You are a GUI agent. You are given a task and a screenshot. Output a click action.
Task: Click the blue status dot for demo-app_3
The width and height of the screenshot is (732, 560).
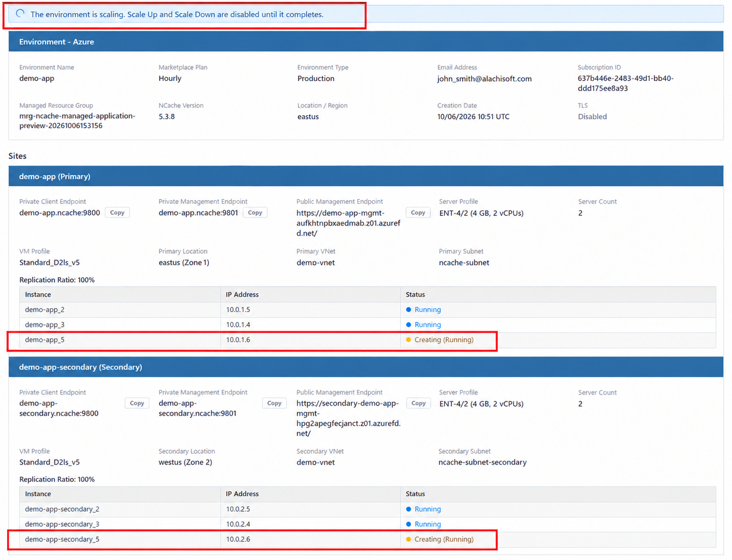[x=408, y=325]
